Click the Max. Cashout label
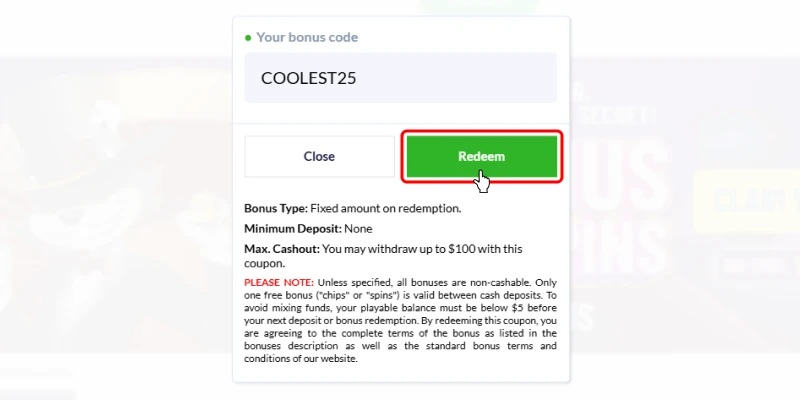 click(x=282, y=249)
